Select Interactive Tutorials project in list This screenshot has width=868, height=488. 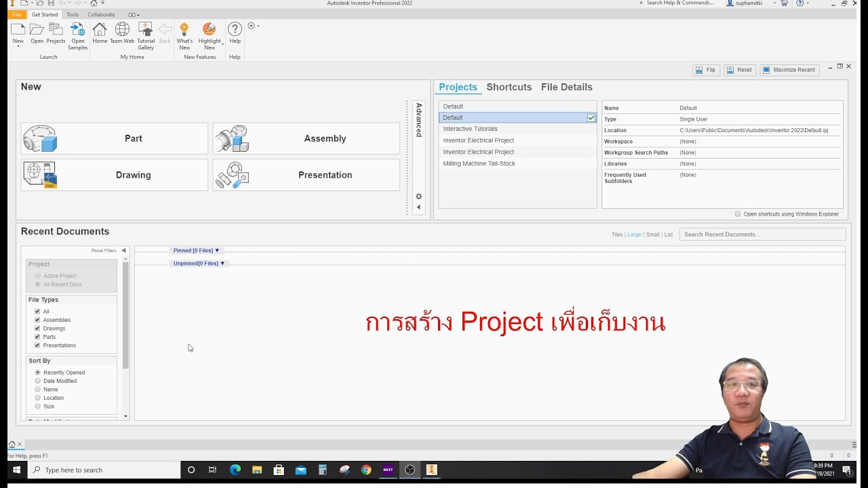pyautogui.click(x=517, y=129)
